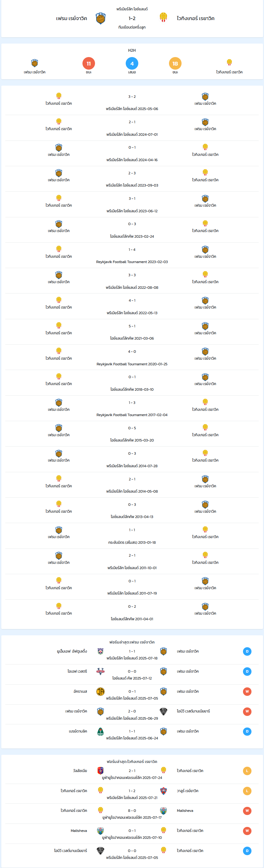This screenshot has width=264, height=868.
Task: Open the 1-4 Reykjavik Football Tournament 2023-02-03 match
Action: click(132, 255)
